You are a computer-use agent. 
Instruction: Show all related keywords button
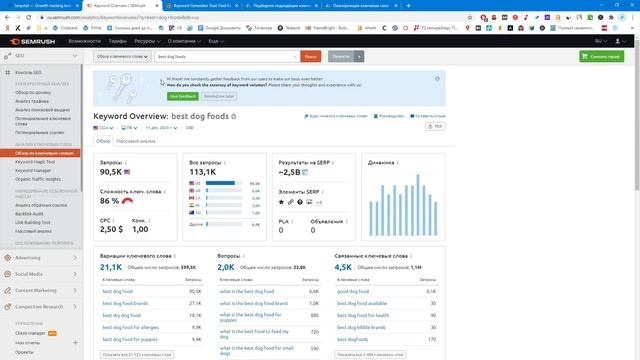coord(370,355)
